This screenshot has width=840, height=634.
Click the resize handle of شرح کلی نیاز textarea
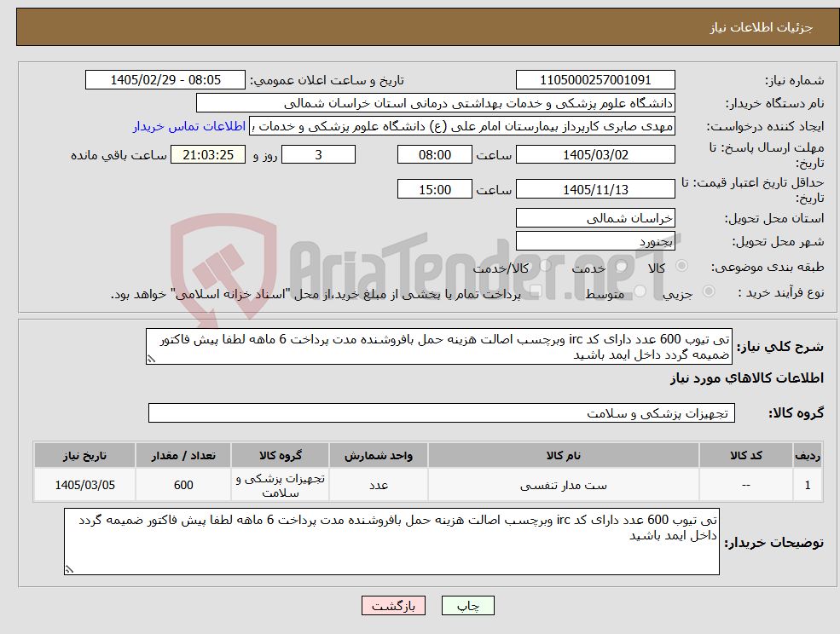coord(151,360)
